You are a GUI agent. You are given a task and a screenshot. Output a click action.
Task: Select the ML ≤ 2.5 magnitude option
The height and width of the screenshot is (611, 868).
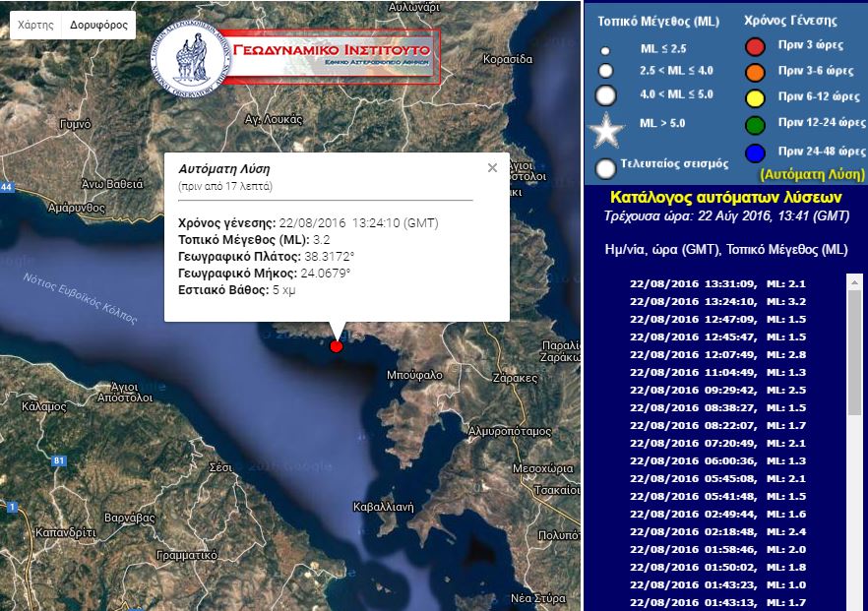click(x=604, y=51)
